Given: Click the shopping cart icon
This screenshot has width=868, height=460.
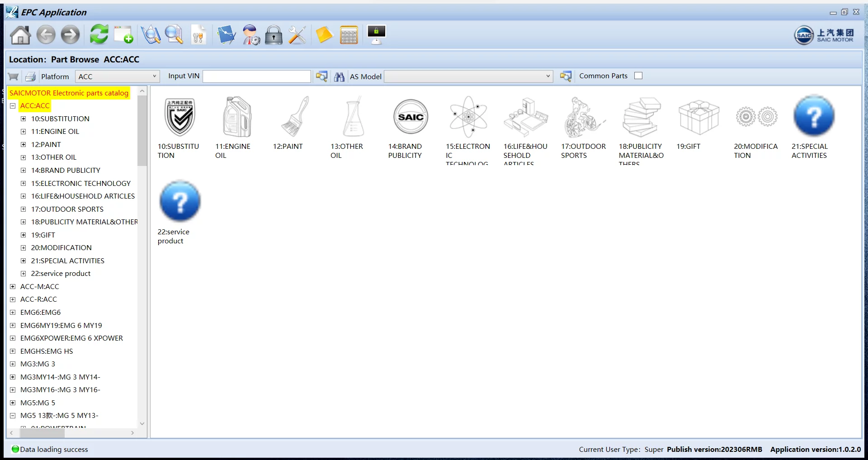Looking at the screenshot, I should 14,76.
